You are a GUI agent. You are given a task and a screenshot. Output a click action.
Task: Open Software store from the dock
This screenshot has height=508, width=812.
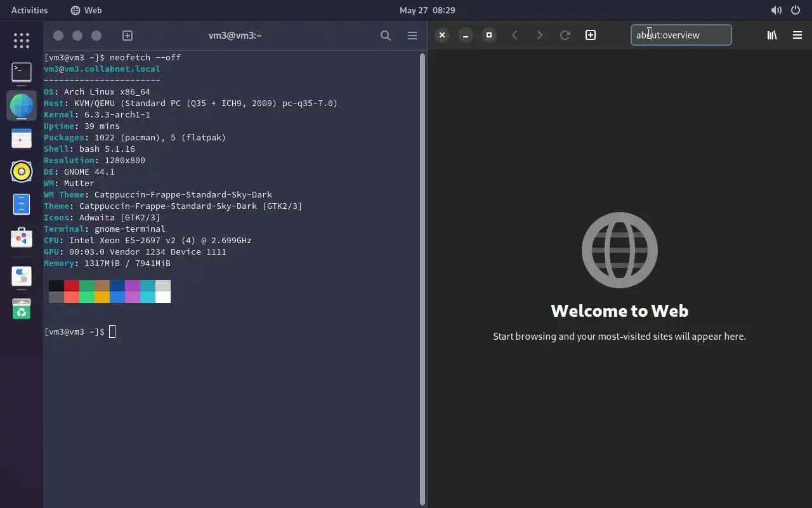click(x=22, y=237)
